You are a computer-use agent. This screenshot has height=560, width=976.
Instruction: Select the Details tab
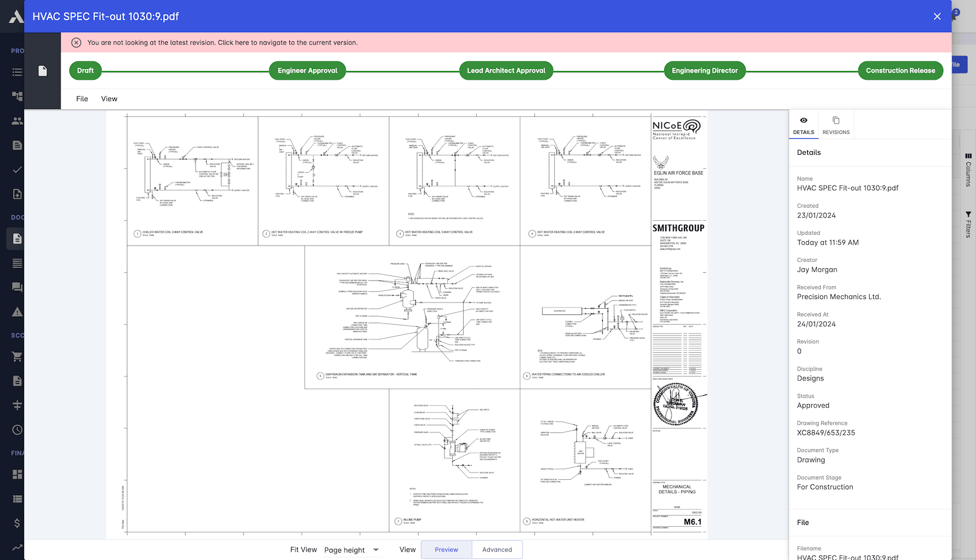click(803, 124)
